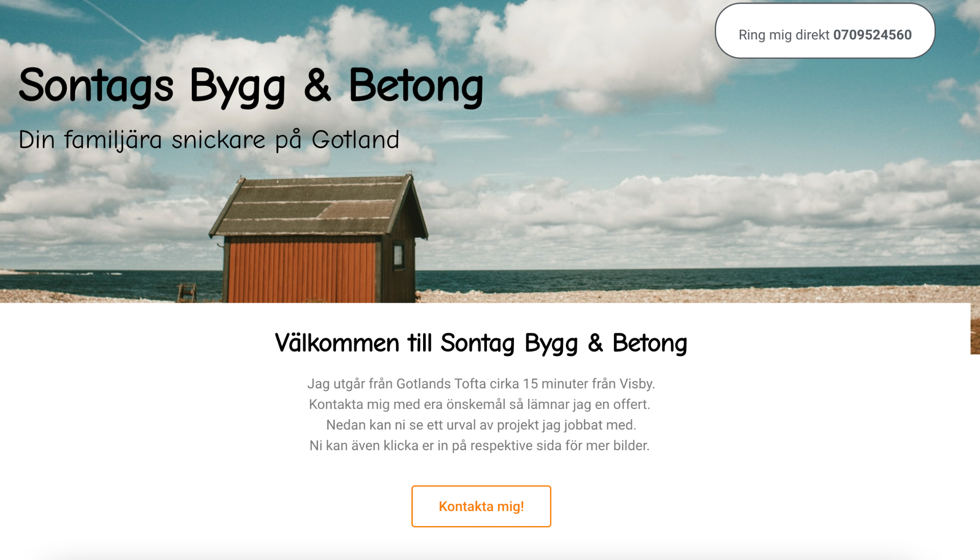980x560 pixels.
Task: Click the Välkommen till Sontag Bygg & Betong heading
Action: coord(481,343)
